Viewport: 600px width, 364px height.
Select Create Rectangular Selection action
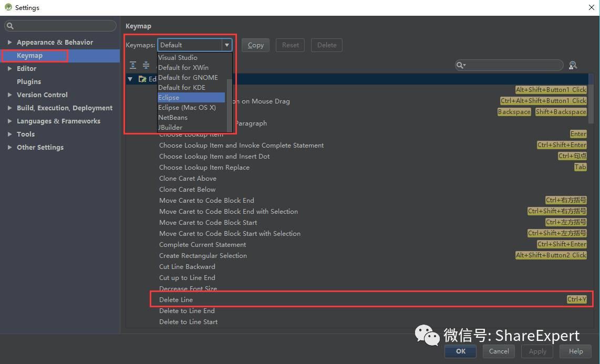coord(203,255)
